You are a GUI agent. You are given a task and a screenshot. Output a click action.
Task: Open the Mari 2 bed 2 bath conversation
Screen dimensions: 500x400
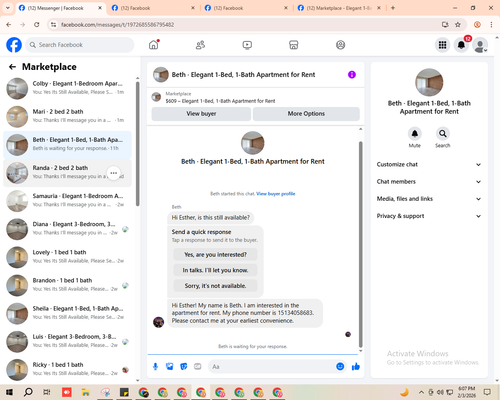pyautogui.click(x=67, y=117)
